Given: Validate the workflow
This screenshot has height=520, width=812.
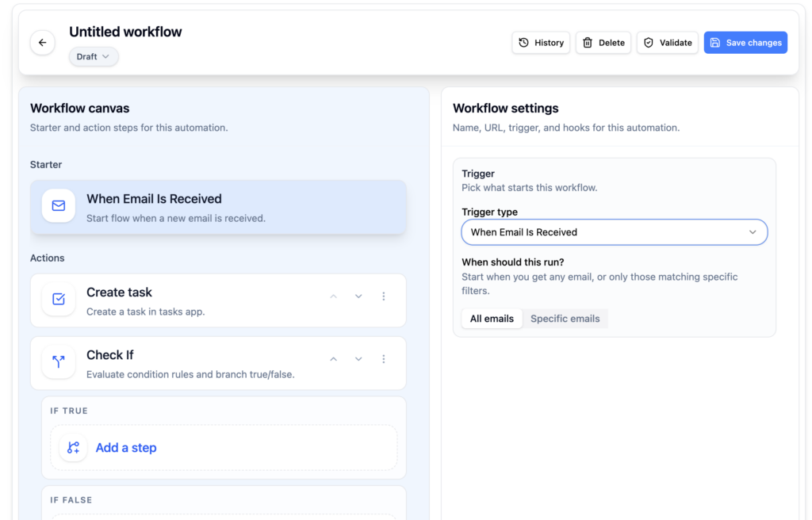Looking at the screenshot, I should tap(667, 43).
